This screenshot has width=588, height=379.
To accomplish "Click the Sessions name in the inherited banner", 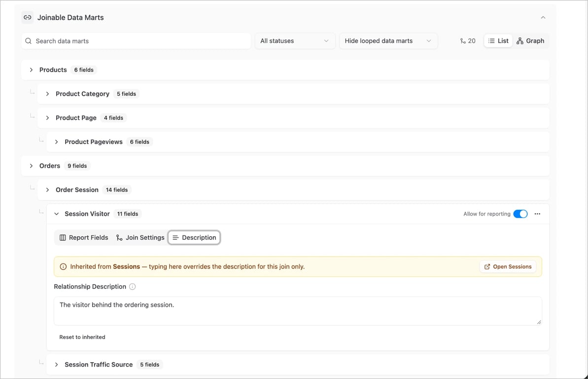I will (126, 266).
